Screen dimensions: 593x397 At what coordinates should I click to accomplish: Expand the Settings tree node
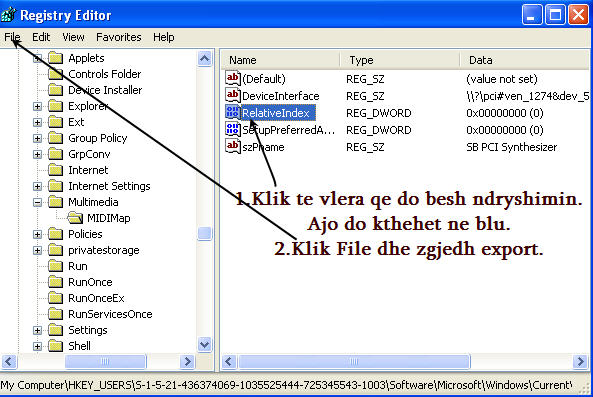(37, 330)
